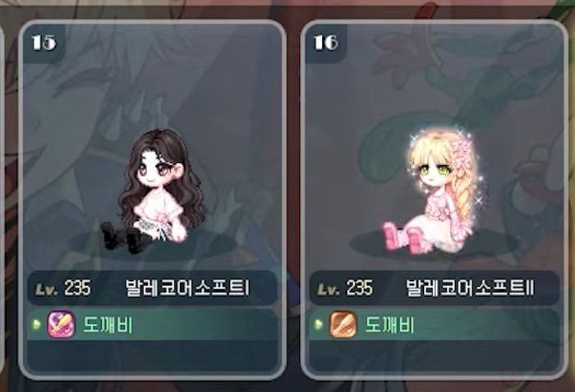Click the Lv. 235 label on card 15
This screenshot has width=575, height=392.
click(63, 288)
